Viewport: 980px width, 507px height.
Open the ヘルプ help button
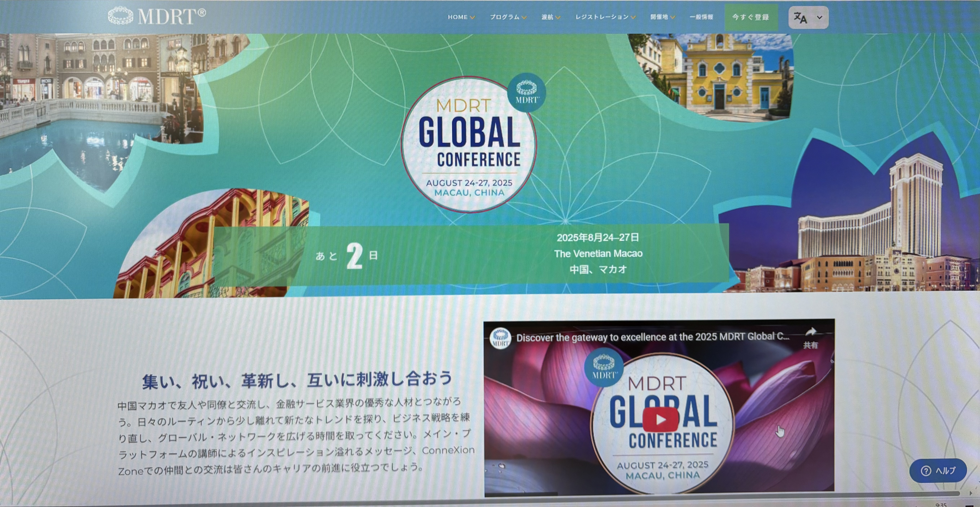click(x=938, y=471)
